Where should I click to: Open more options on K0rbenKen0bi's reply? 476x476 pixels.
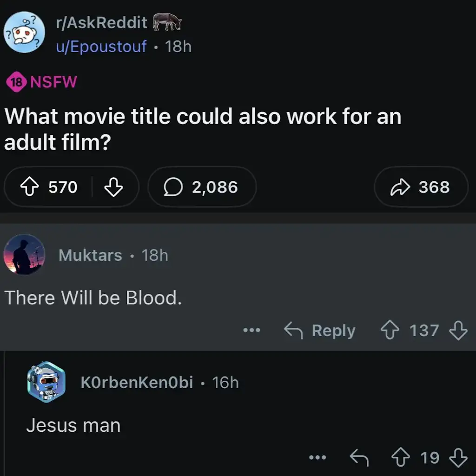[x=318, y=458]
